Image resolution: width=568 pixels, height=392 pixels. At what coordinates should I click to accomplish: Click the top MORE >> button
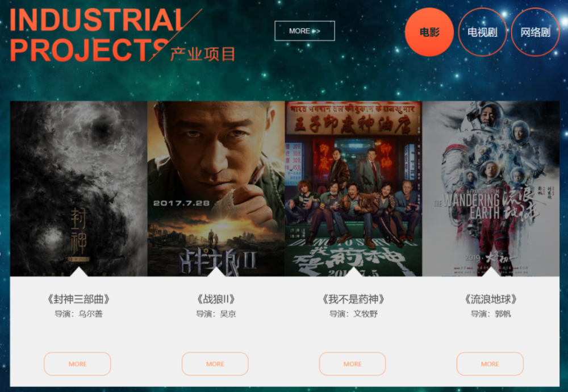click(304, 31)
